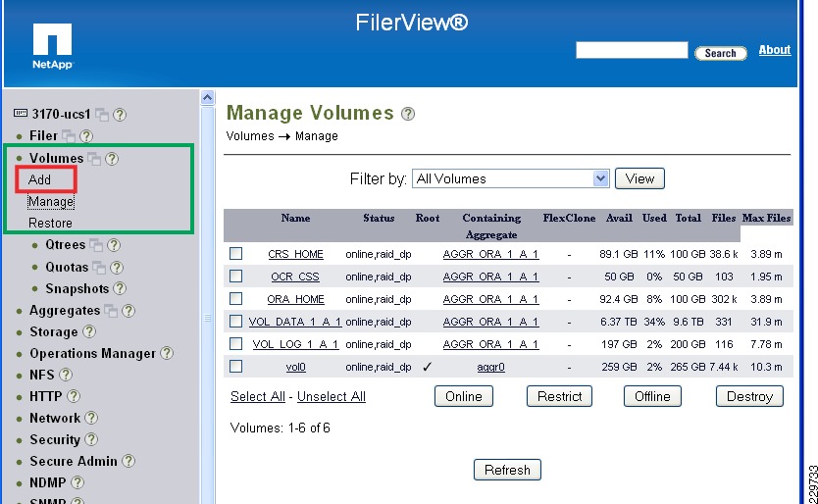This screenshot has width=818, height=504.
Task: Open the Network menu section
Action: coord(55,418)
